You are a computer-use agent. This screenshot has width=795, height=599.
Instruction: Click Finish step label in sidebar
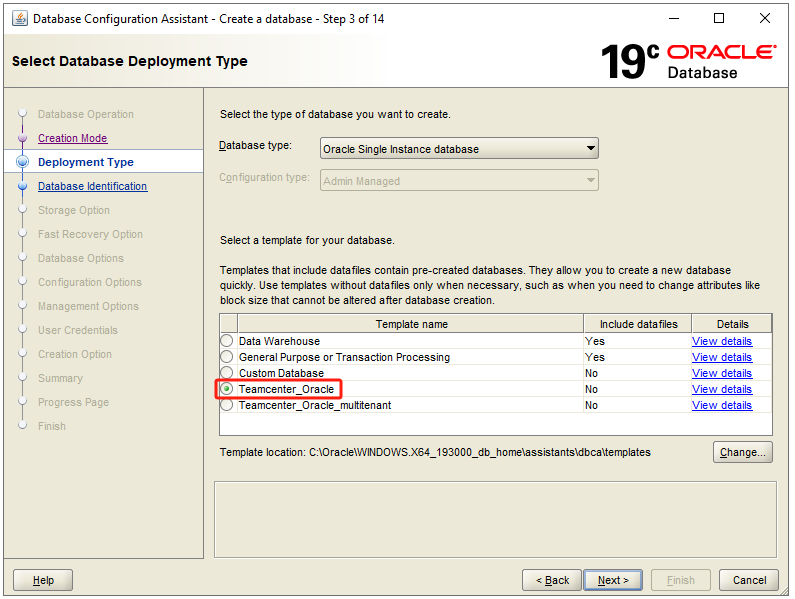[x=52, y=426]
